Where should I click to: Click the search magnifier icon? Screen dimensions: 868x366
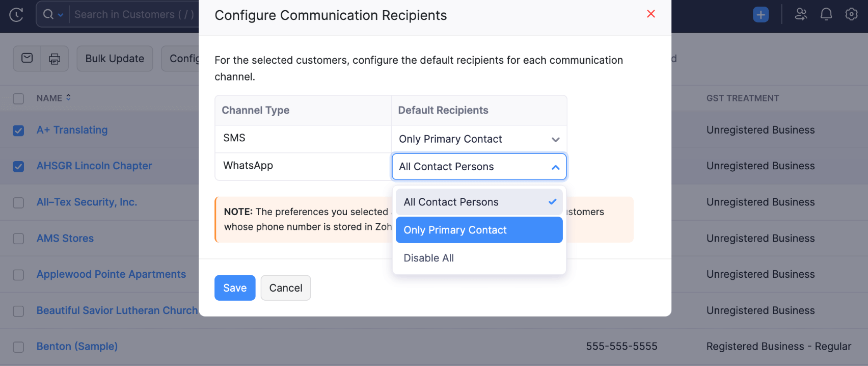pyautogui.click(x=49, y=14)
